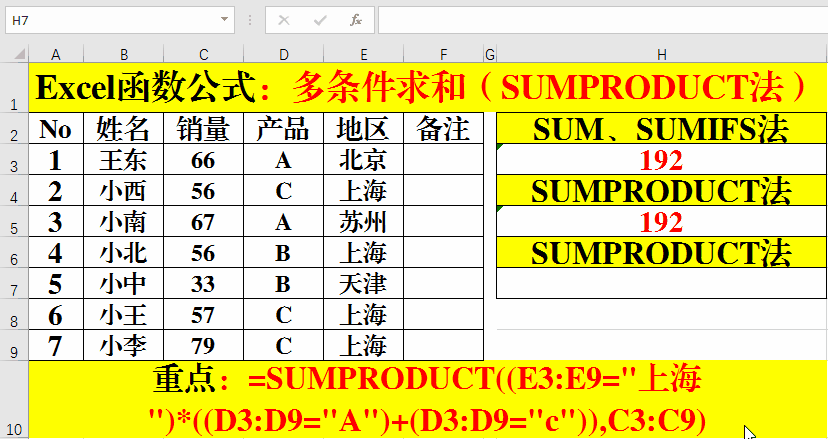Screen dimensions: 828x439
Task: Click the cell with name '王东'
Action: (x=124, y=160)
